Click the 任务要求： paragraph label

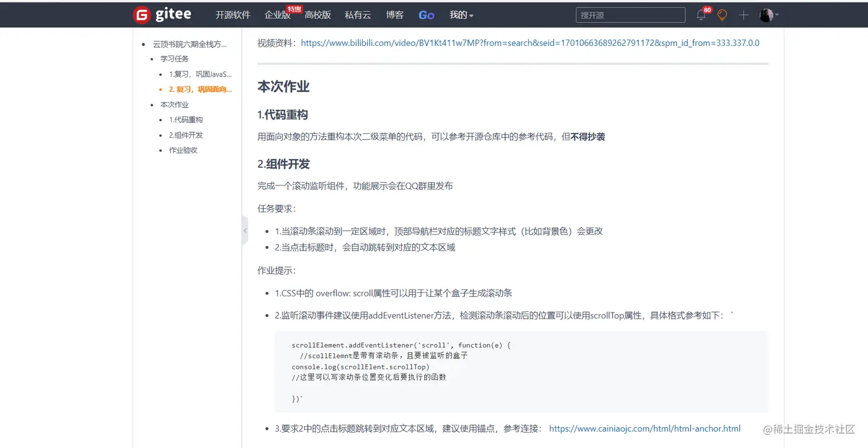point(277,208)
